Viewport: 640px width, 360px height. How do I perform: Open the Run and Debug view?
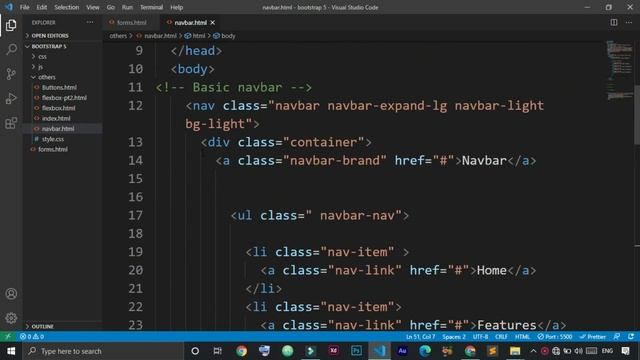click(11, 98)
